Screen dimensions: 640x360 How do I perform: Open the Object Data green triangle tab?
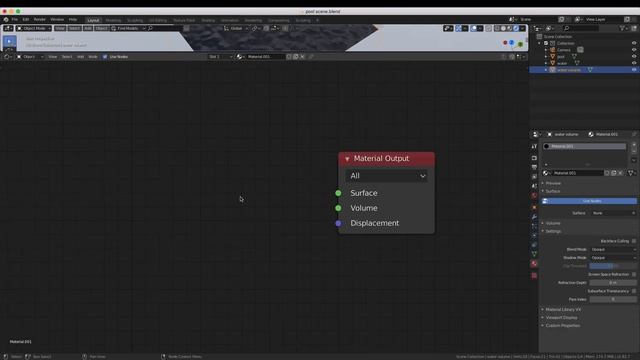[x=534, y=254]
